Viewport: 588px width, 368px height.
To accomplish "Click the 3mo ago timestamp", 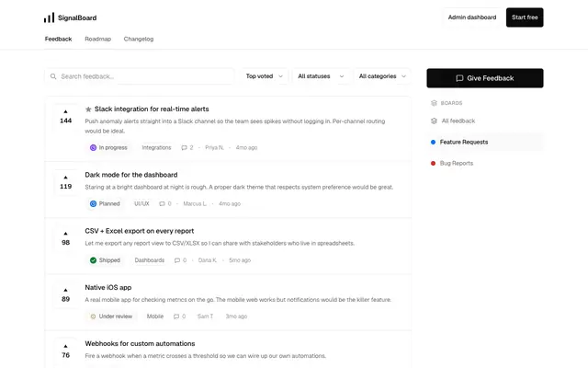I will click(x=236, y=316).
